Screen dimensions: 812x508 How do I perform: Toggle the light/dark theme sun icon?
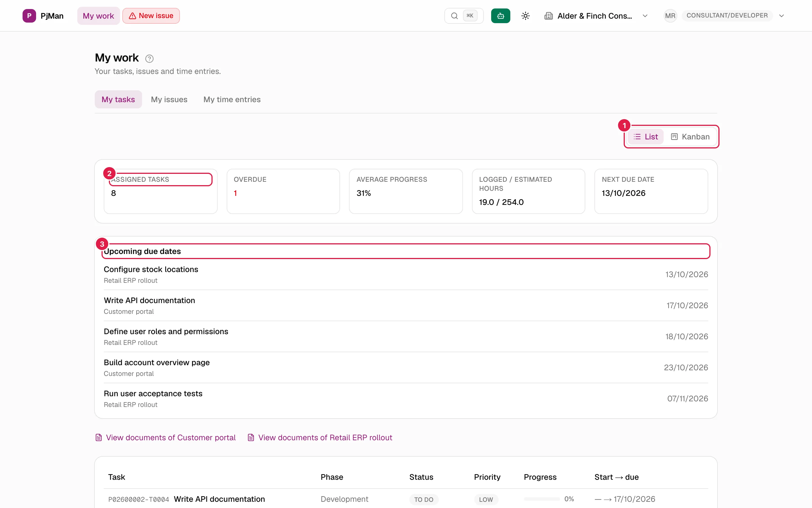526,16
